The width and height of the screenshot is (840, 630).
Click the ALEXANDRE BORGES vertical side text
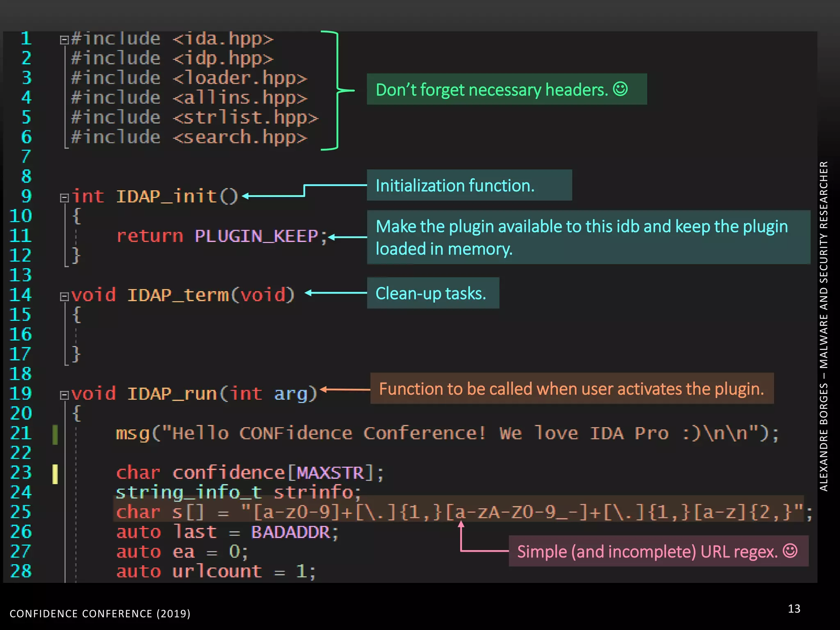(x=824, y=326)
